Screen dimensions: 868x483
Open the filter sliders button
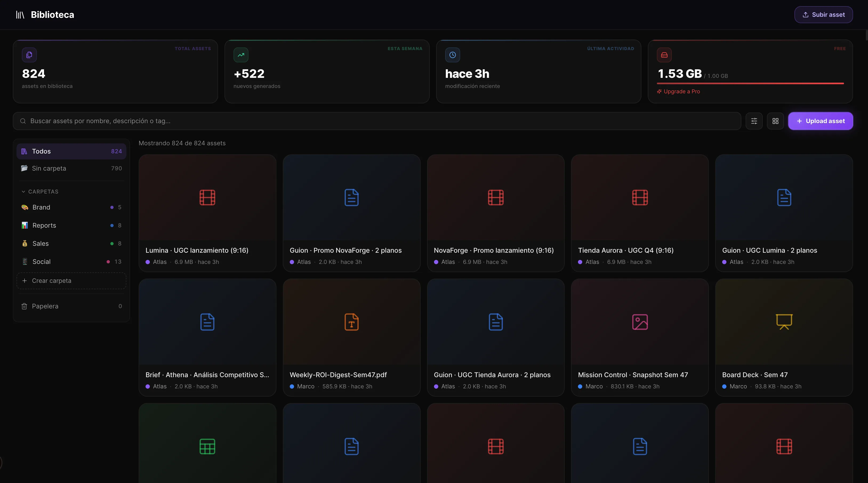pos(754,121)
